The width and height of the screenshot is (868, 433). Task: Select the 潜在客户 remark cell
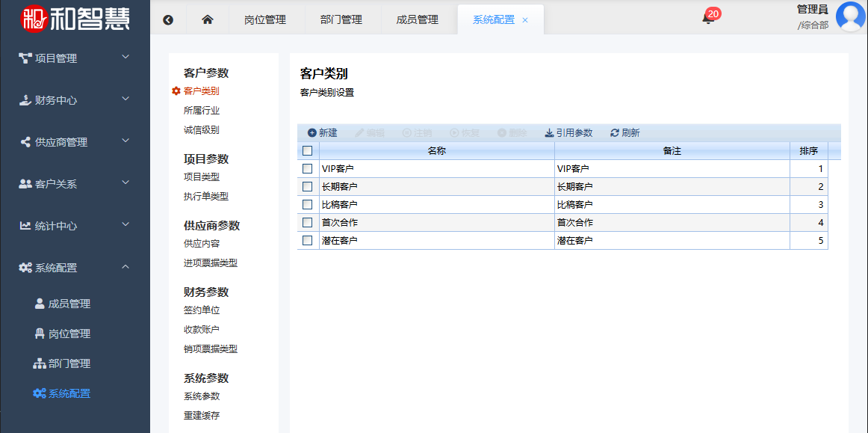click(672, 241)
